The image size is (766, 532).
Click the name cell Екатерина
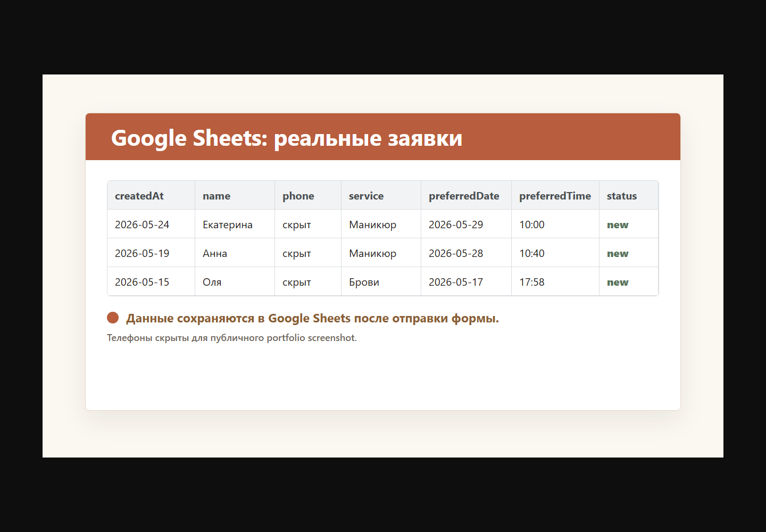coord(235,224)
